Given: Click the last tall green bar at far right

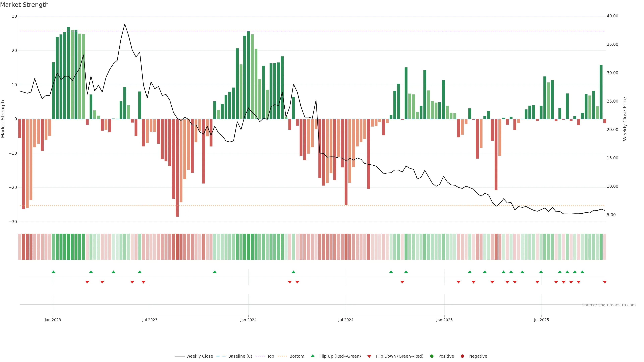Looking at the screenshot, I should [601, 92].
